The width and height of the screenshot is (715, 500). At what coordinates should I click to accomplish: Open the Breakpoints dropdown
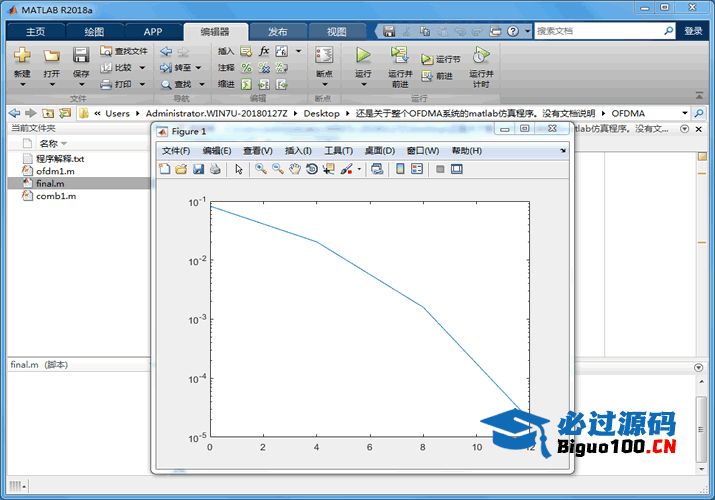324,85
